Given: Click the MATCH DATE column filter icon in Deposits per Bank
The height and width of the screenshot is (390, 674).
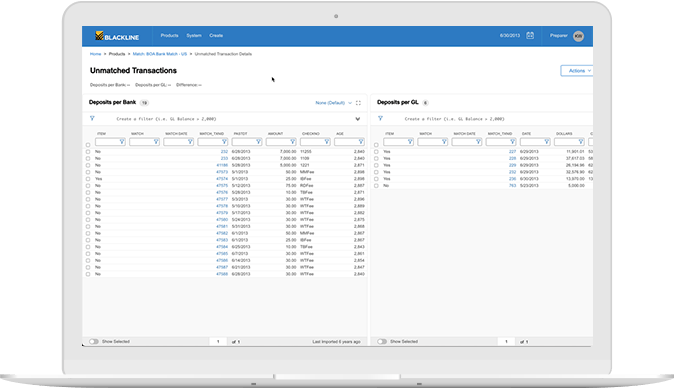Looking at the screenshot, I should coord(190,141).
